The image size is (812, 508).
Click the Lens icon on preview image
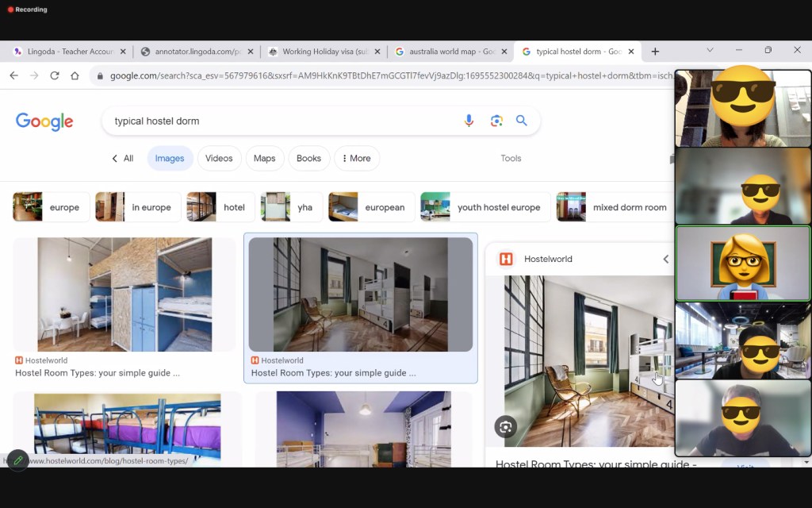point(505,427)
